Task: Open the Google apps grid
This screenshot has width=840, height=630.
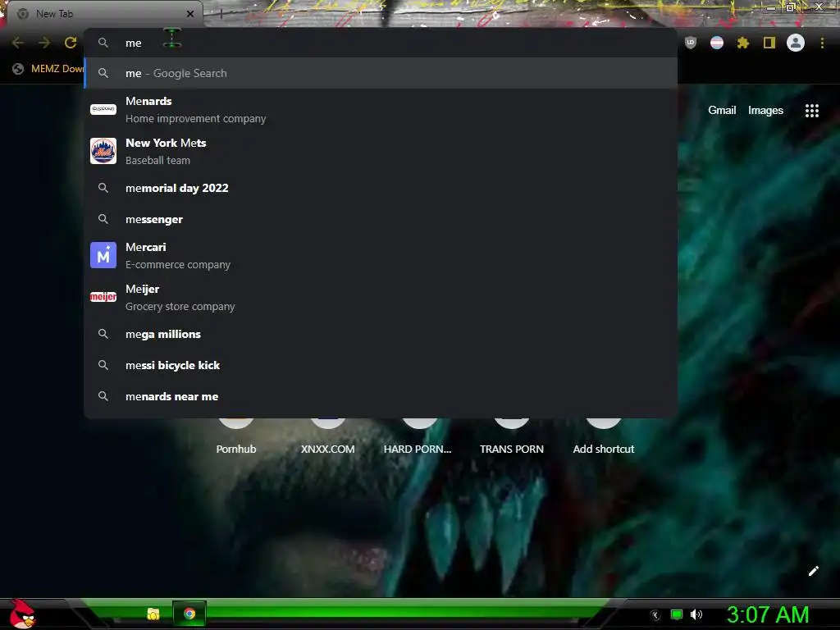Action: (812, 111)
